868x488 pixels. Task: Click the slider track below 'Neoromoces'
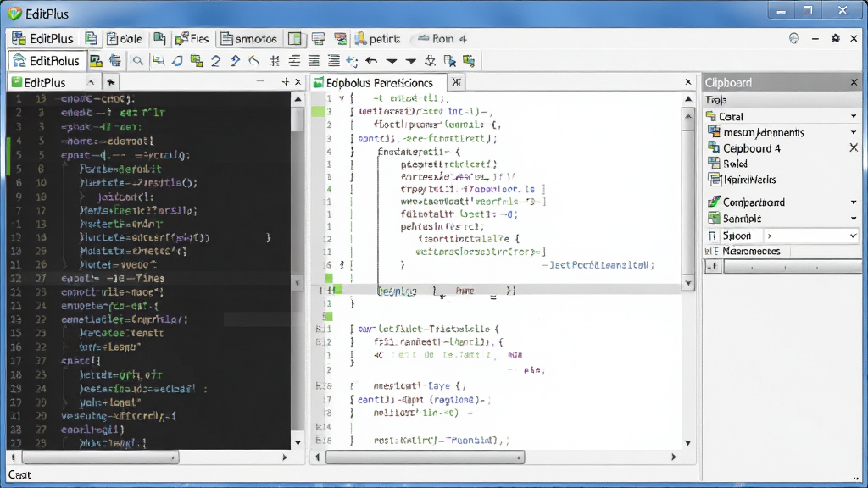(793, 267)
